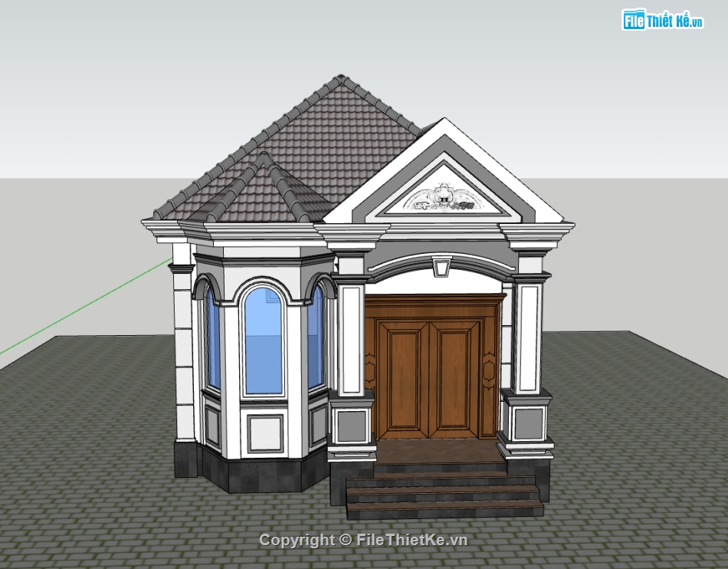Click the keystone above the entrance arch
Image resolution: width=728 pixels, height=569 pixels.
tap(441, 268)
